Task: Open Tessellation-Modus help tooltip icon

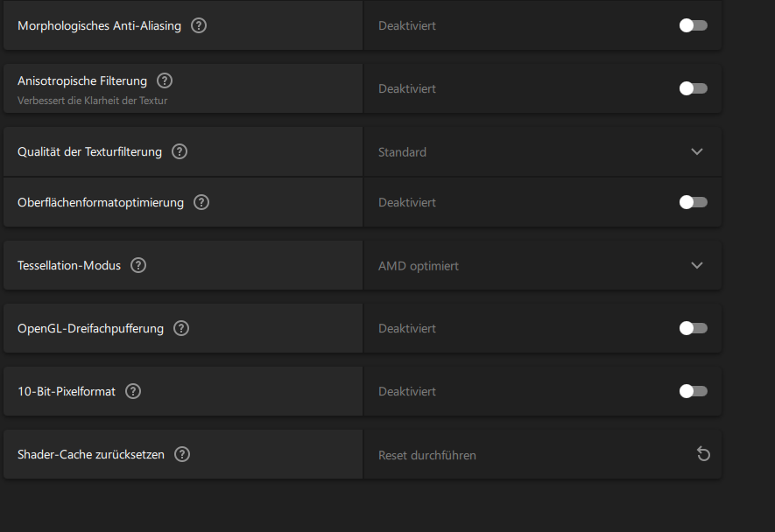Action: 138,265
